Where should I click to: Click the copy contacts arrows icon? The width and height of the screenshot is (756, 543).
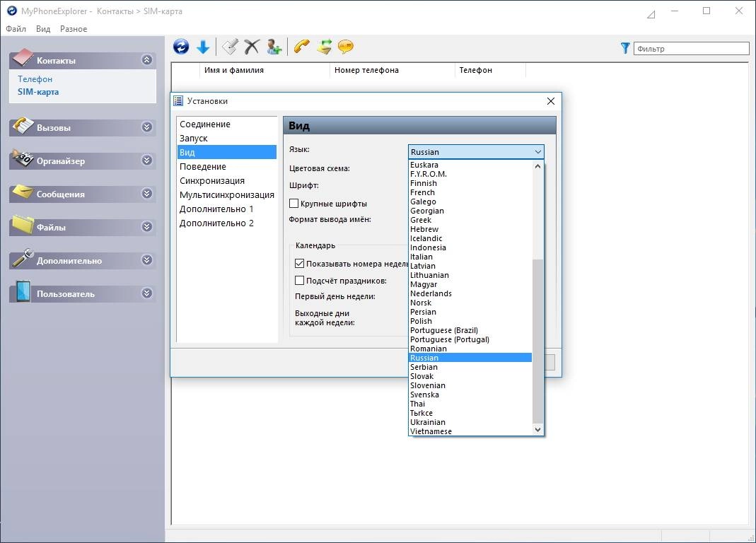[x=324, y=47]
